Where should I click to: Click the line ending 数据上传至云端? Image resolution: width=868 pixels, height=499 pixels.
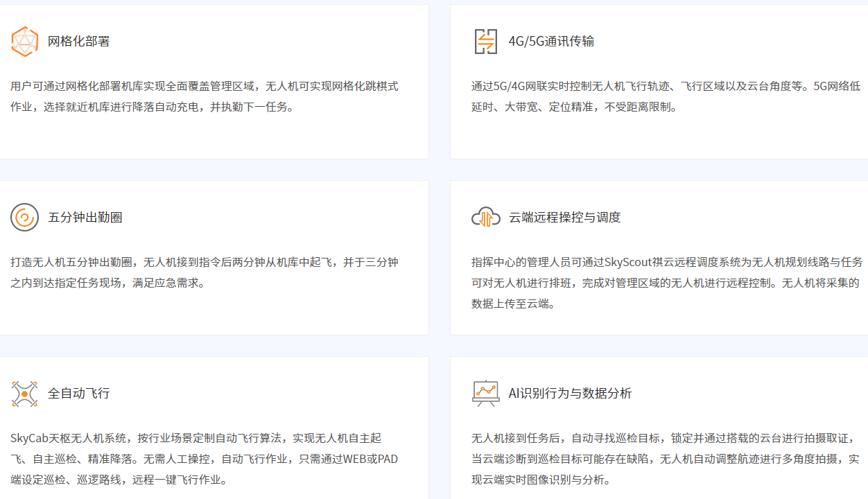513,304
